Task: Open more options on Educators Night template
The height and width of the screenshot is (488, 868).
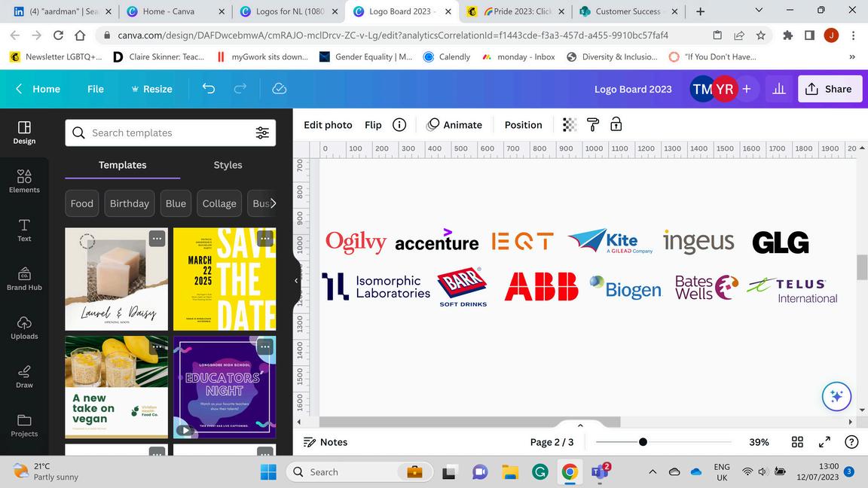Action: tap(265, 347)
